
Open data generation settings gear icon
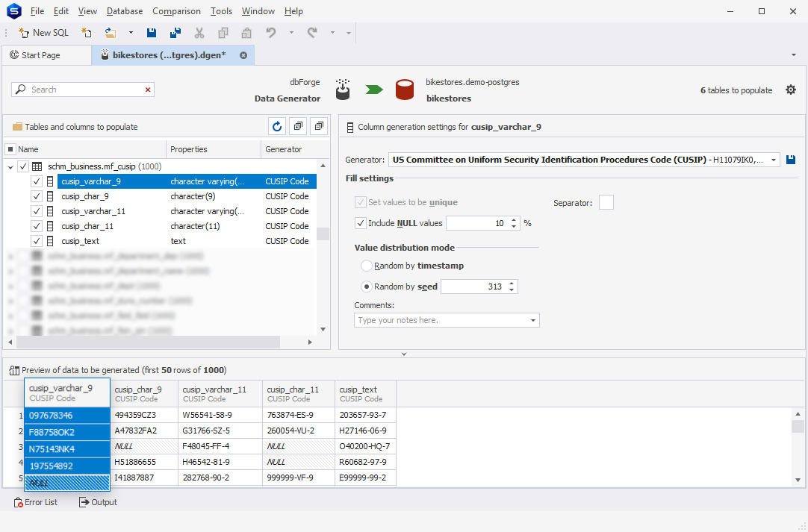[791, 90]
